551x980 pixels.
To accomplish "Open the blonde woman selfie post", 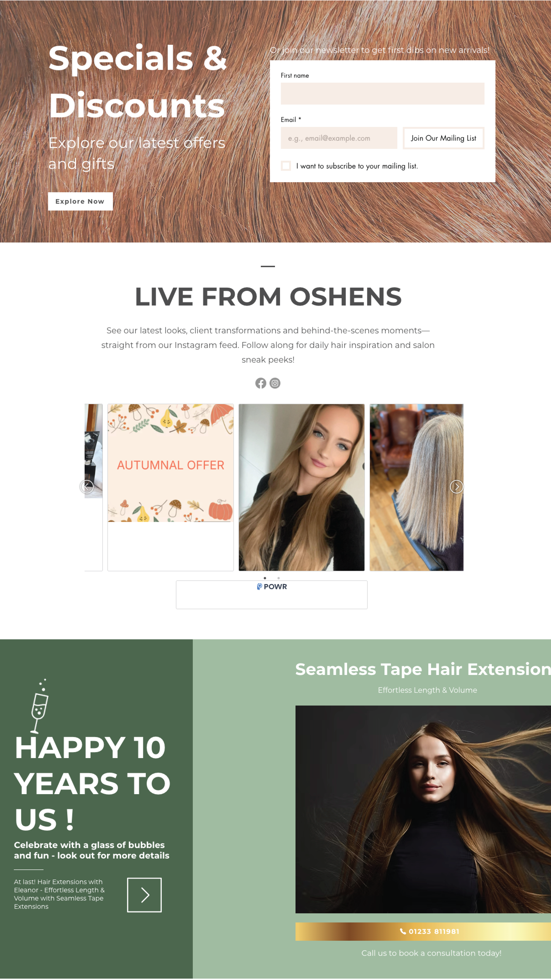I will pos(302,487).
